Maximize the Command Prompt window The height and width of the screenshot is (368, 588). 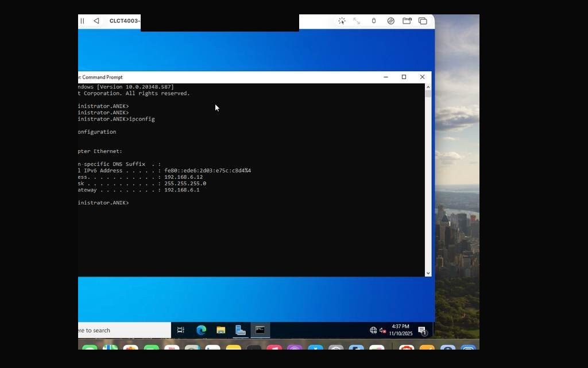coord(404,77)
